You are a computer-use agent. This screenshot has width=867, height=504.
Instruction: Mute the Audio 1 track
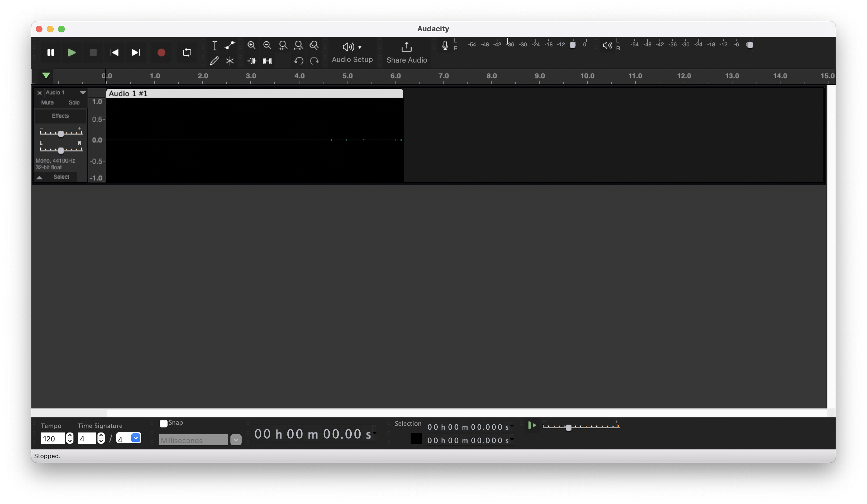point(47,102)
